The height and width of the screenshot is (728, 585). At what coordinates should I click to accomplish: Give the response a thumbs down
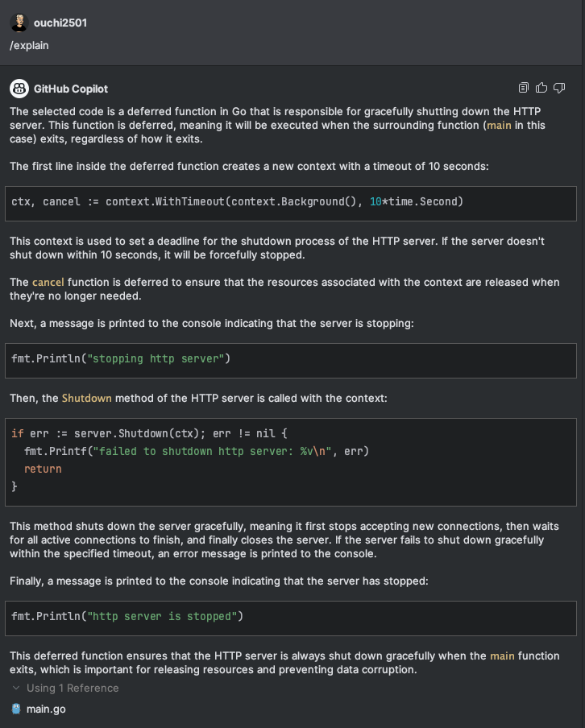(x=559, y=88)
